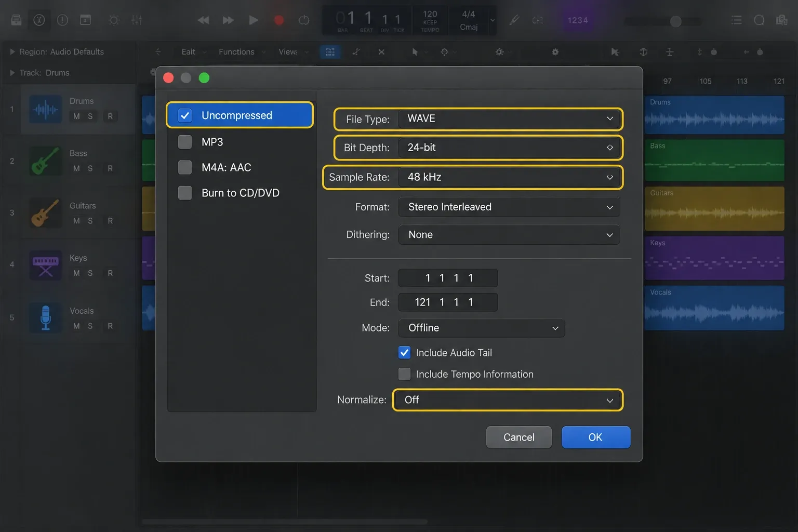Open the Library icon in the control bar
This screenshot has height=532, width=798.
point(16,20)
